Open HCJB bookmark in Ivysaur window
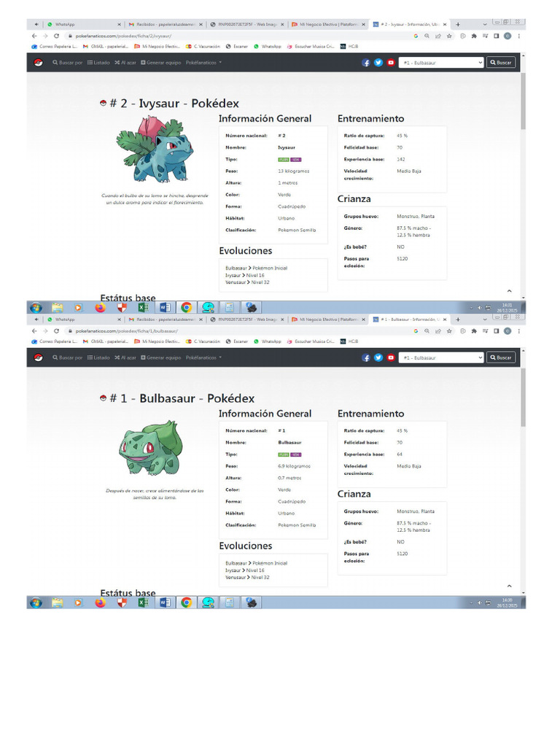 click(x=349, y=46)
